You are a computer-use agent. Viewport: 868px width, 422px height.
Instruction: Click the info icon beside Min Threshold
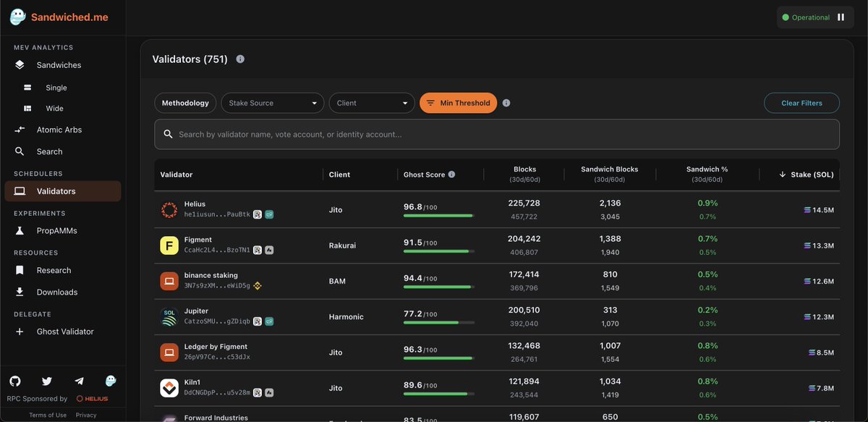pos(506,103)
